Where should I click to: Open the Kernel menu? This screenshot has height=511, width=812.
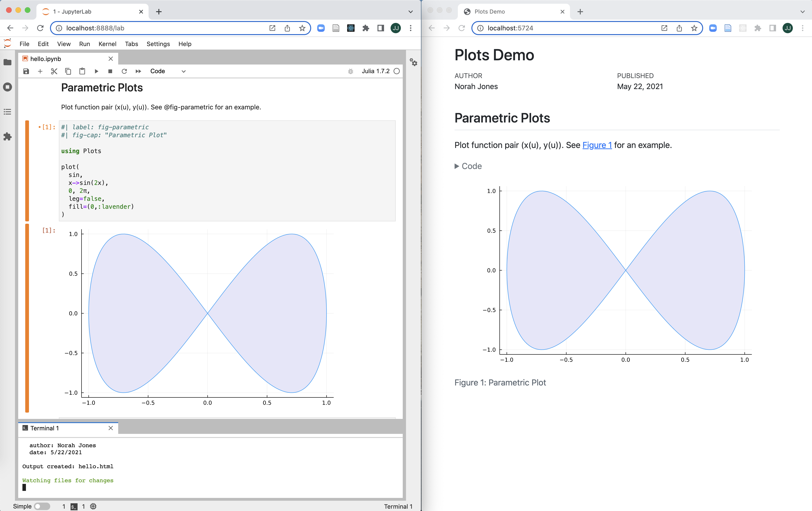click(107, 44)
